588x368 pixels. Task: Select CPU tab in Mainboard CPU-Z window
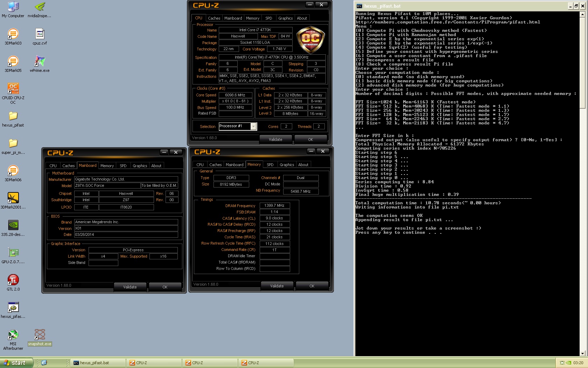tap(53, 166)
